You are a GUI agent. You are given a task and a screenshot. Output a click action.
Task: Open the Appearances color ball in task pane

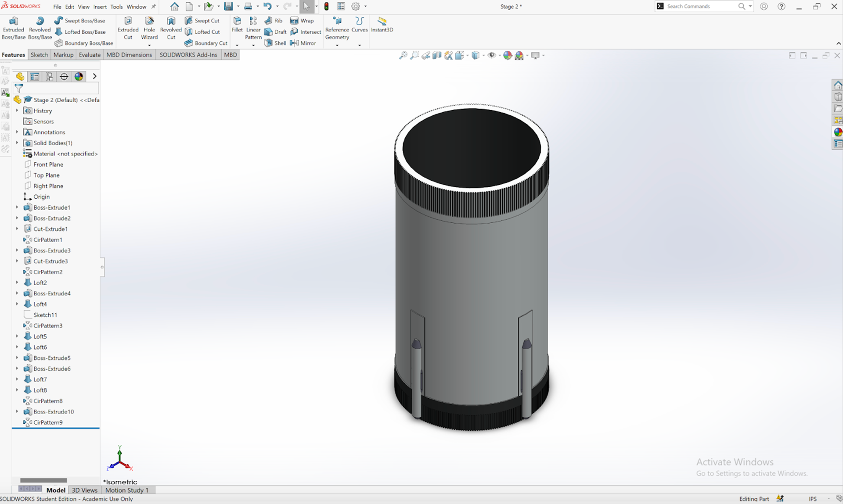[x=838, y=132]
